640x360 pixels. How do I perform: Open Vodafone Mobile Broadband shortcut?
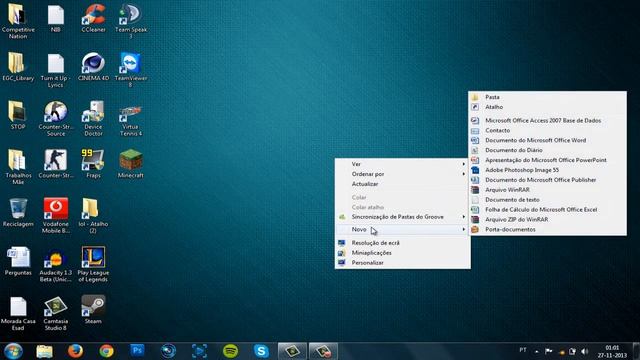(56, 216)
